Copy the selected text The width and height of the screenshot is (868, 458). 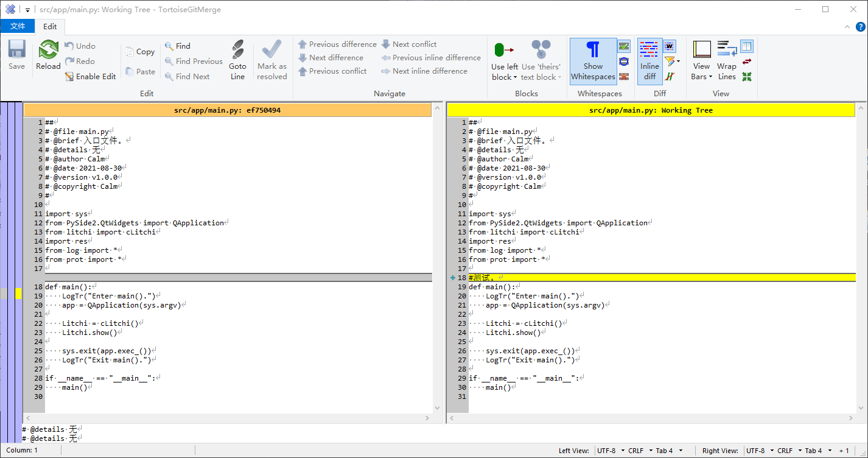(140, 52)
